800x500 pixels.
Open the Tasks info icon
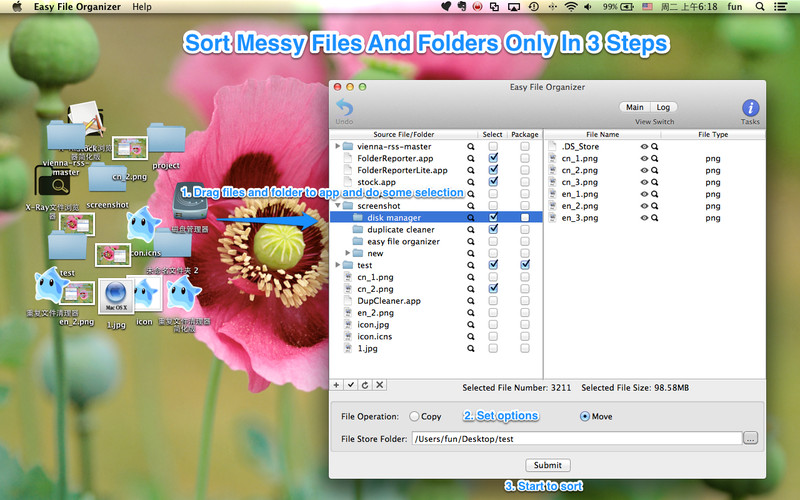(x=750, y=108)
